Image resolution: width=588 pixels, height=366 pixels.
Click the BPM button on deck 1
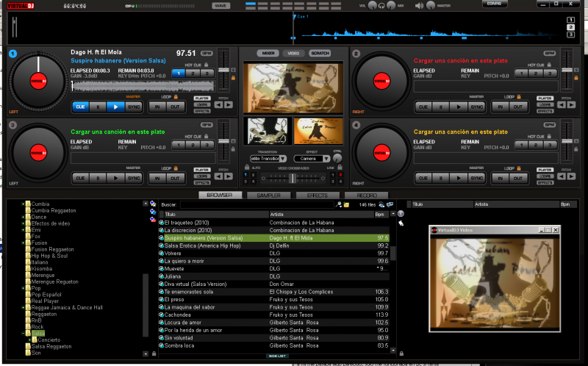pyautogui.click(x=207, y=54)
